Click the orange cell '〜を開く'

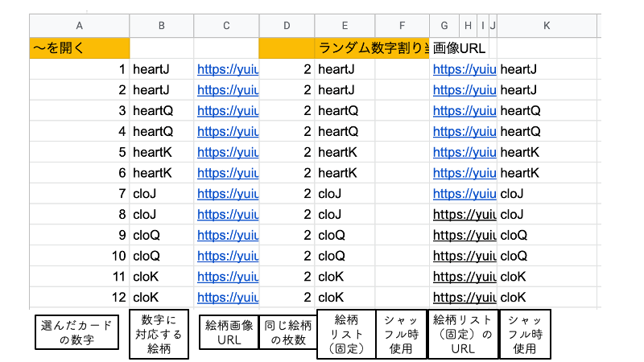pos(79,48)
